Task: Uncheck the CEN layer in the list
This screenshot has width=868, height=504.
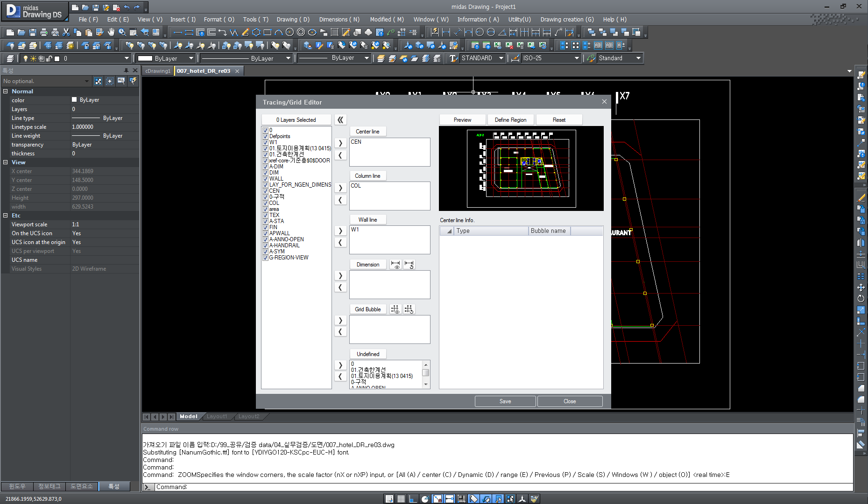Action: (x=265, y=191)
